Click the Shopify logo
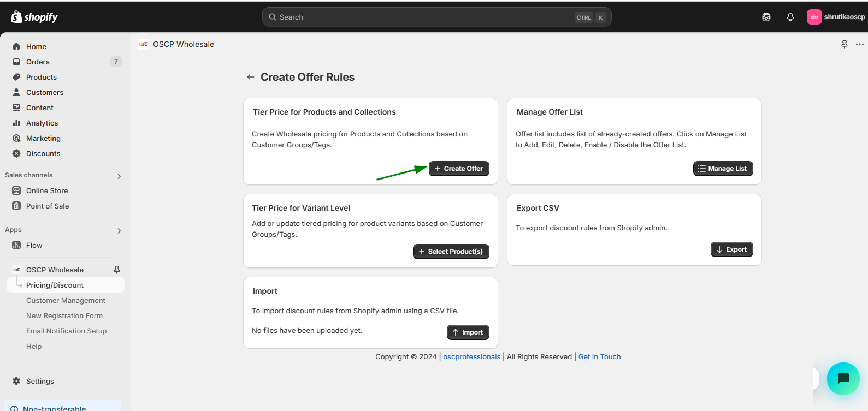 (34, 17)
